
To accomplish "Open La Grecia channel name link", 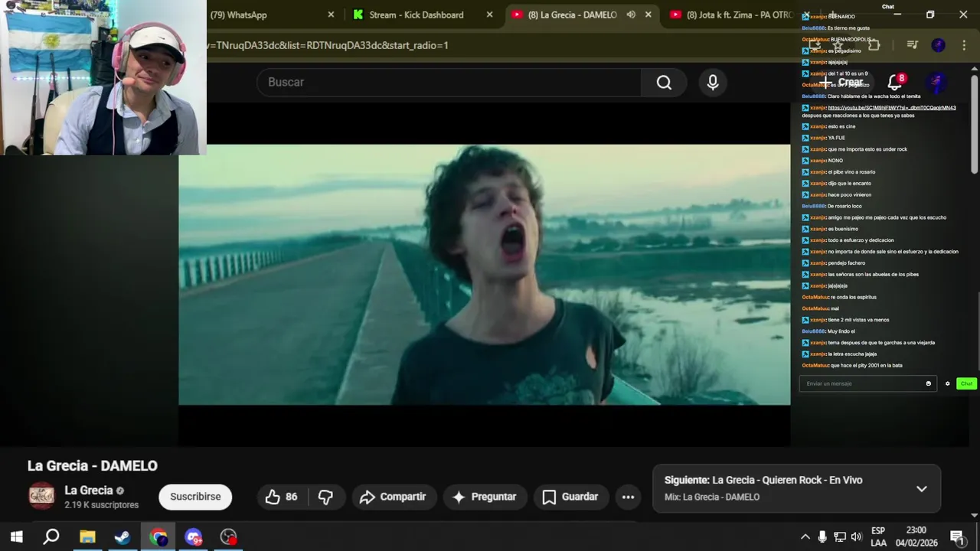I will point(89,491).
